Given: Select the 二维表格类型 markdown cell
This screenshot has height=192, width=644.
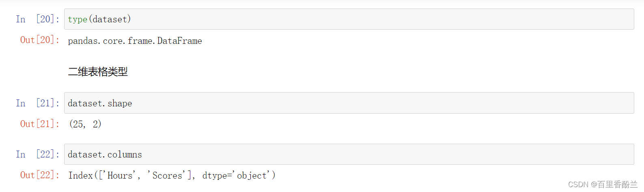Looking at the screenshot, I should [x=98, y=72].
